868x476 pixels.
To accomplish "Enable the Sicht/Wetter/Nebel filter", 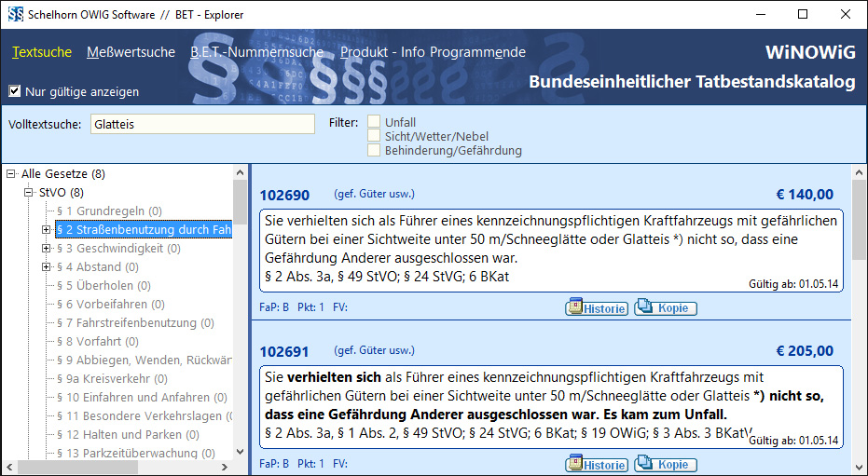I will 374,136.
